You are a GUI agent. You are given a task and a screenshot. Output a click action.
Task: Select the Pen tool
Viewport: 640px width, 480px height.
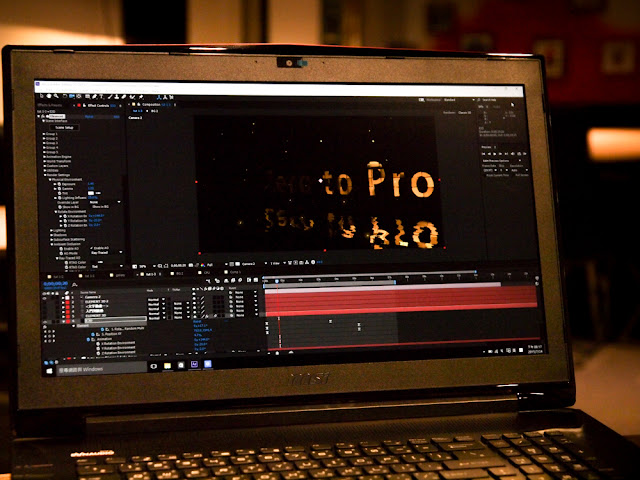[x=94, y=97]
